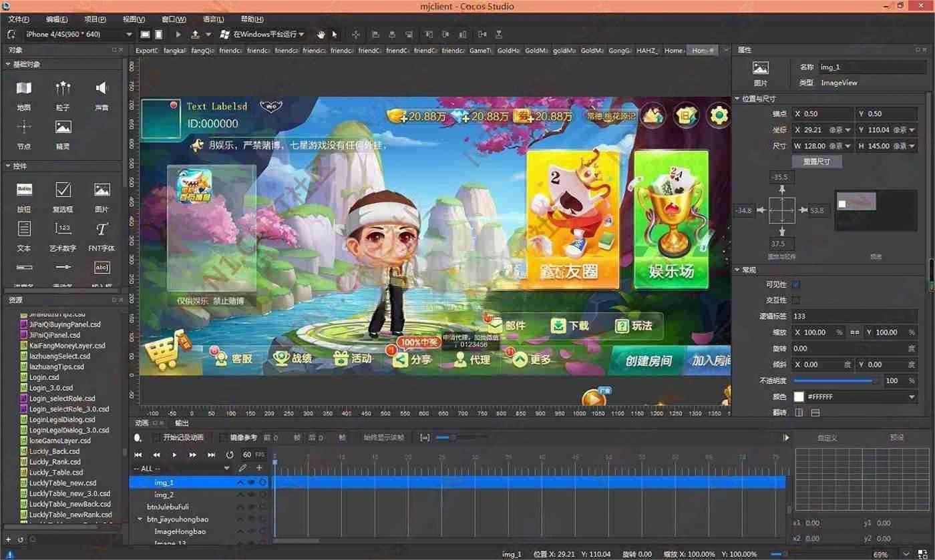Toggle eye visibility of img_2 layer

click(x=252, y=495)
